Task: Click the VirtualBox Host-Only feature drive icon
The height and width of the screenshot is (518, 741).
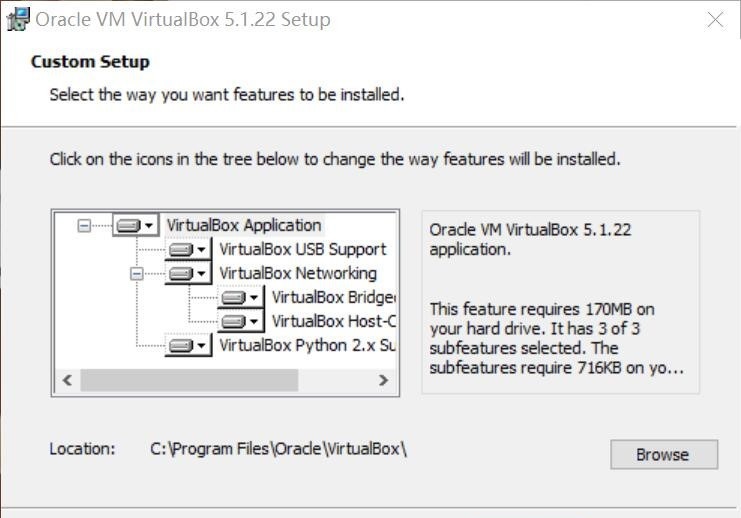Action: [x=240, y=322]
